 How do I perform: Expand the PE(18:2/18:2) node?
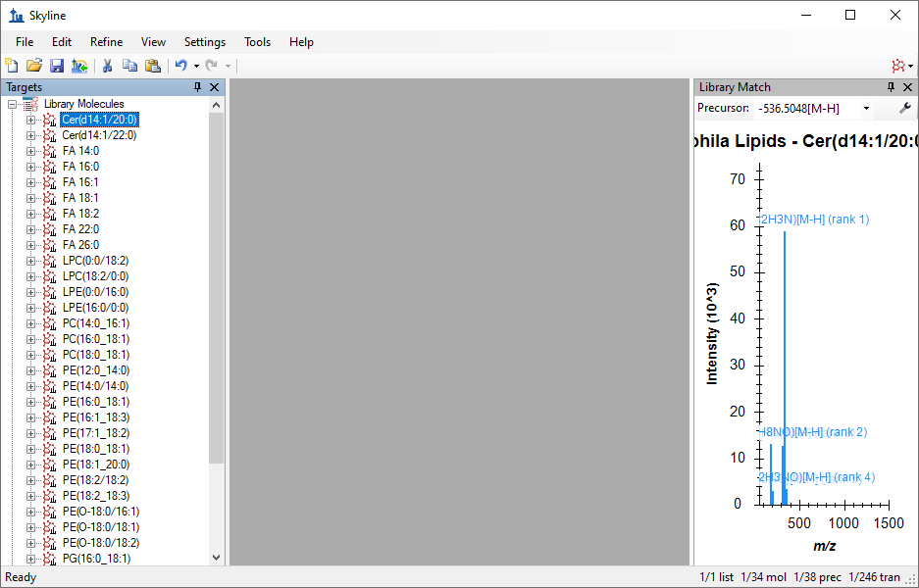pos(30,480)
